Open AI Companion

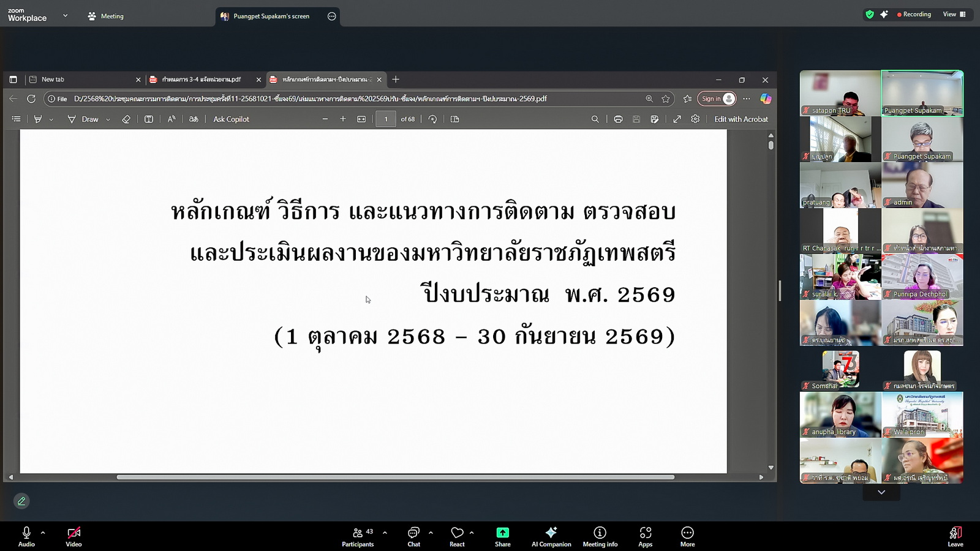[551, 536]
